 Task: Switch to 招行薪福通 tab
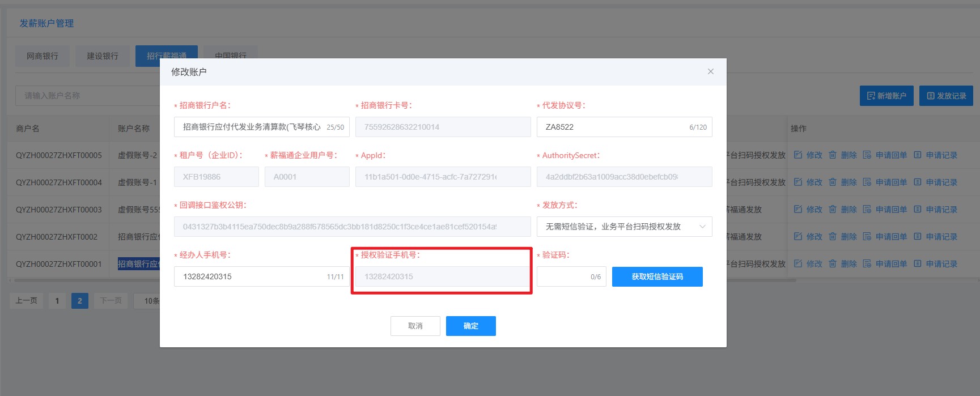coord(167,56)
